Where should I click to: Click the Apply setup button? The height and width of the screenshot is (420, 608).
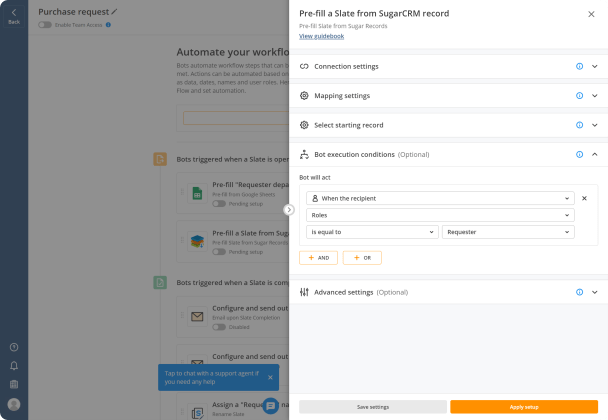(524, 407)
